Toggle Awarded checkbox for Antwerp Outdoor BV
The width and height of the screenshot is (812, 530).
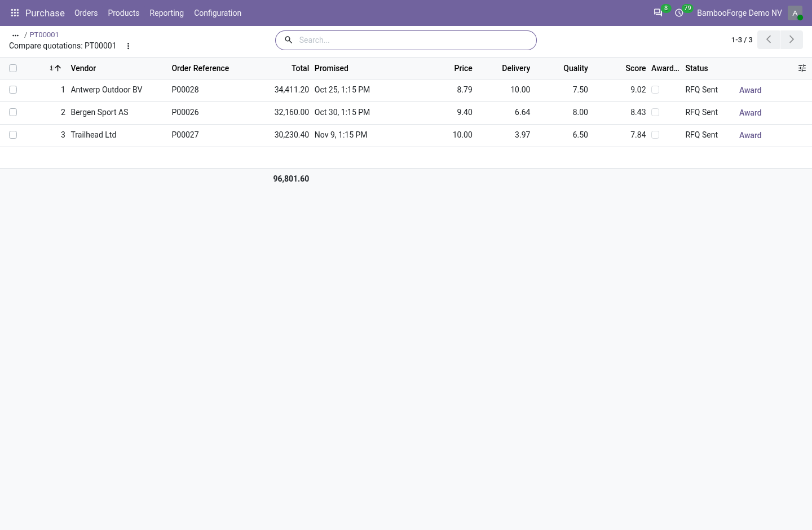(655, 90)
